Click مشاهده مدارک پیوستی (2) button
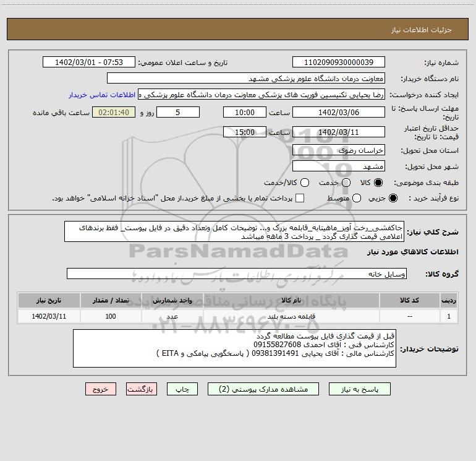476x461 pixels. point(263,389)
